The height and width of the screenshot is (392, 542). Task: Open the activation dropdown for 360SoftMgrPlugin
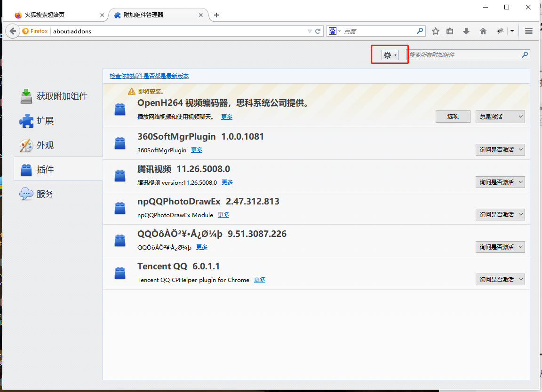click(500, 149)
